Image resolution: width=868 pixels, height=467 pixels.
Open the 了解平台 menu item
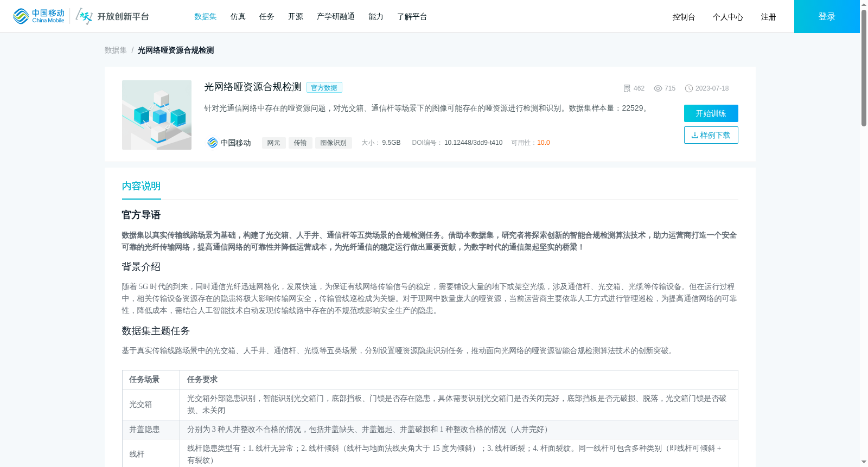pos(412,17)
